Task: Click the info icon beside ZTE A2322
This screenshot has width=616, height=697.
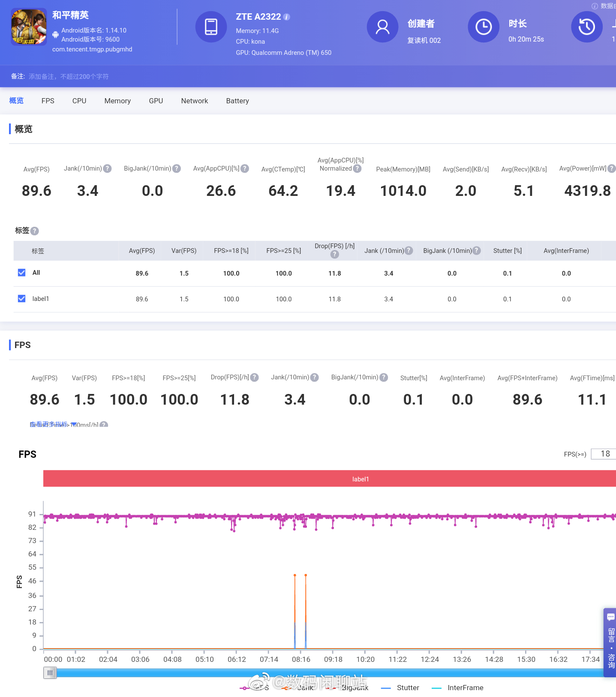Action: tap(287, 17)
